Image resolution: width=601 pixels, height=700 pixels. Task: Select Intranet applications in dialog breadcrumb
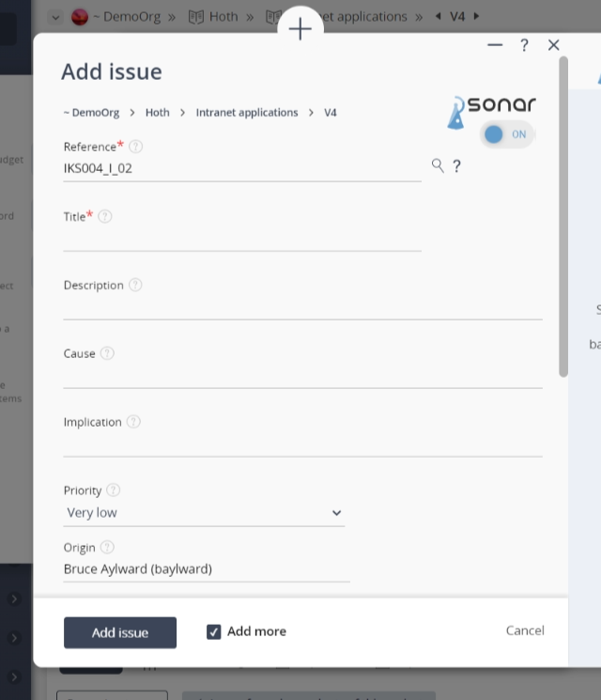tap(247, 113)
